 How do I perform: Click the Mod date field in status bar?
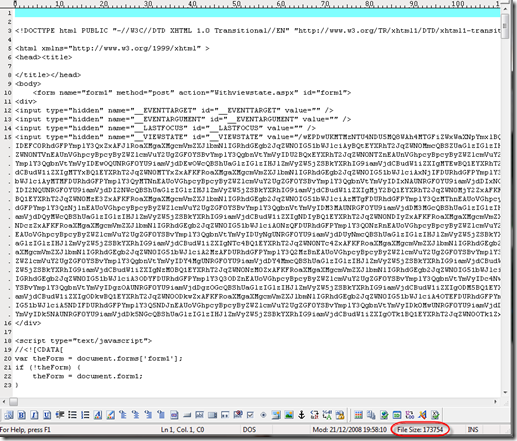tap(350, 430)
